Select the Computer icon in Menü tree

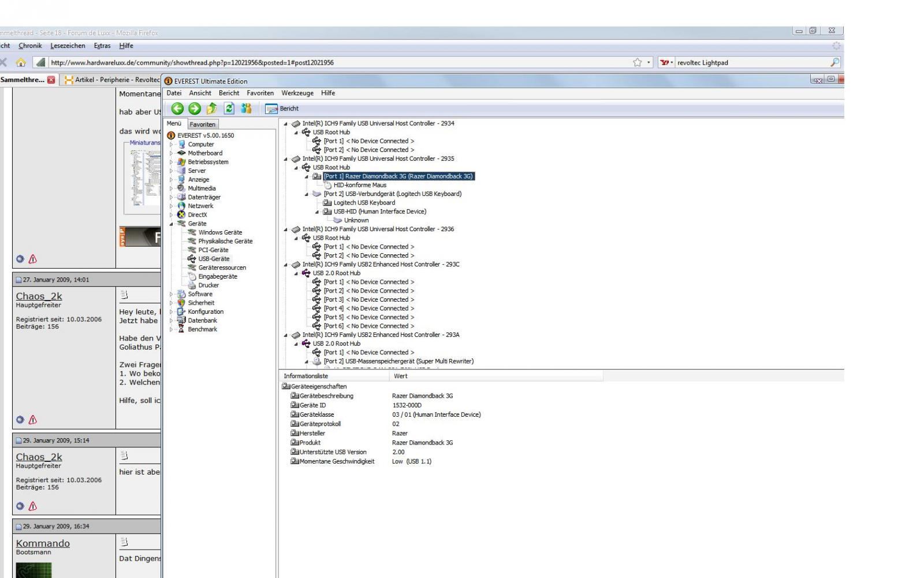point(182,144)
